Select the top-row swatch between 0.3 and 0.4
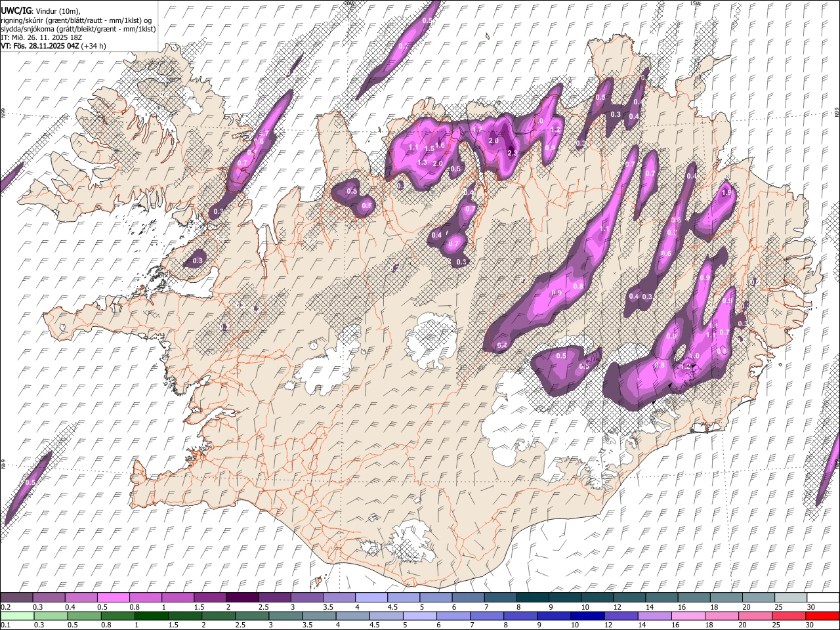Viewport: 840px width, 630px height. click(49, 597)
